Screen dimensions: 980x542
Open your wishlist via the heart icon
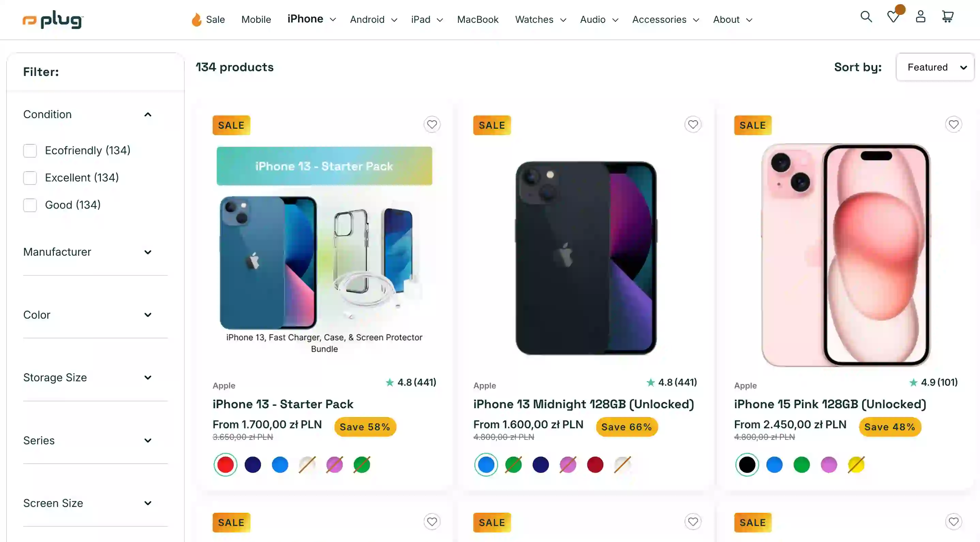click(893, 17)
